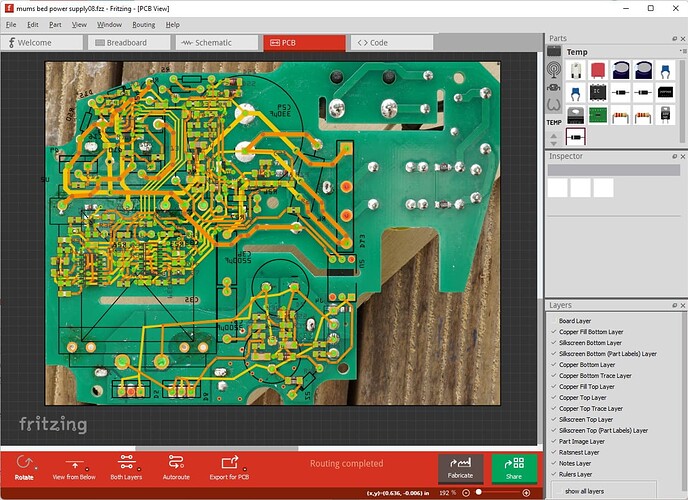Screen dimensions: 688x500
Task: Click the green Share button
Action: 514,468
